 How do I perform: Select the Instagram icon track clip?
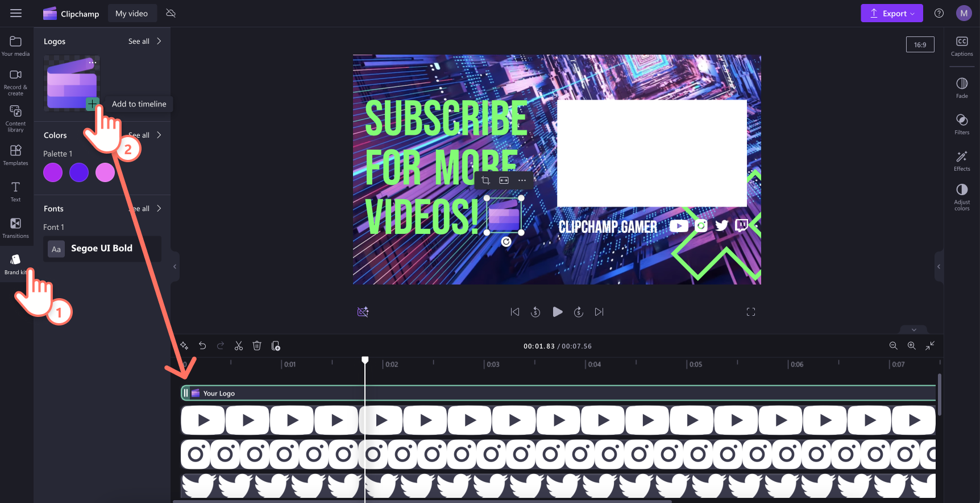point(558,455)
